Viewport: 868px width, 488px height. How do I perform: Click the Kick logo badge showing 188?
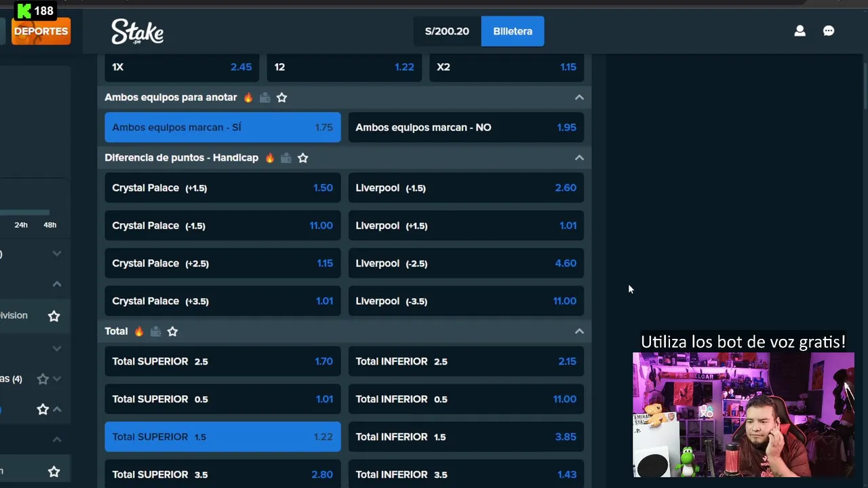point(35,11)
